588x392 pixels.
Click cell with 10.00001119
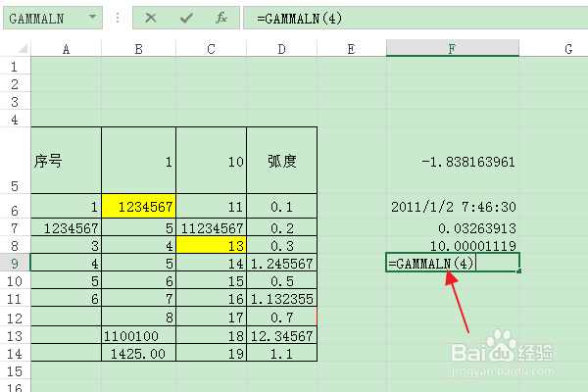453,245
